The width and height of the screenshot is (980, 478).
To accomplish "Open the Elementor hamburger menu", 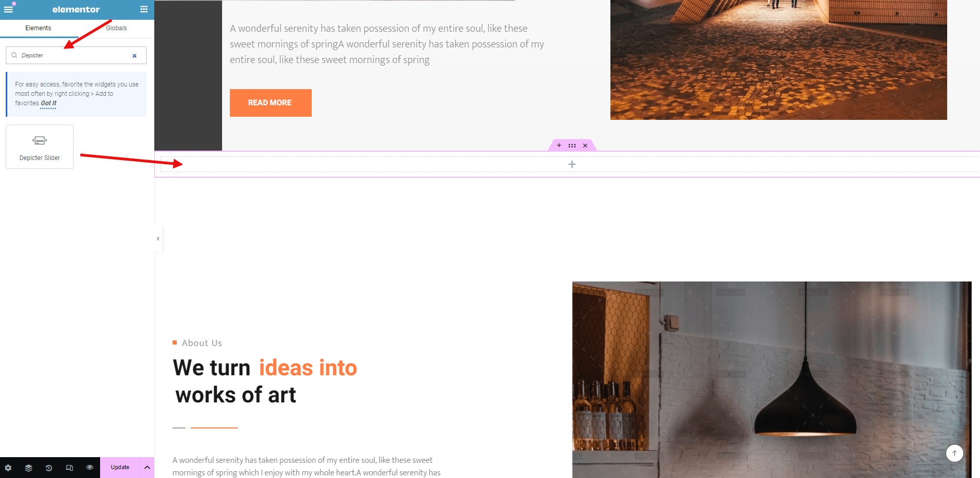I will 8,9.
